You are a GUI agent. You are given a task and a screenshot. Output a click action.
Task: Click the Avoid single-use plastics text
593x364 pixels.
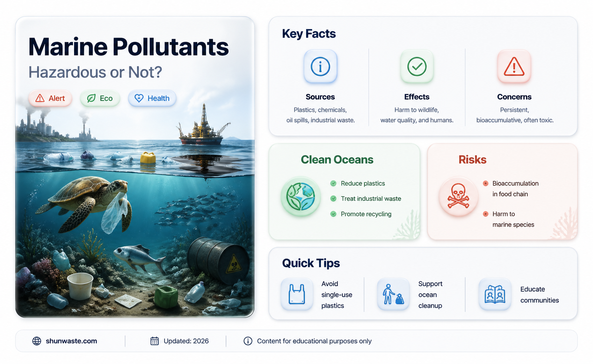[337, 295]
